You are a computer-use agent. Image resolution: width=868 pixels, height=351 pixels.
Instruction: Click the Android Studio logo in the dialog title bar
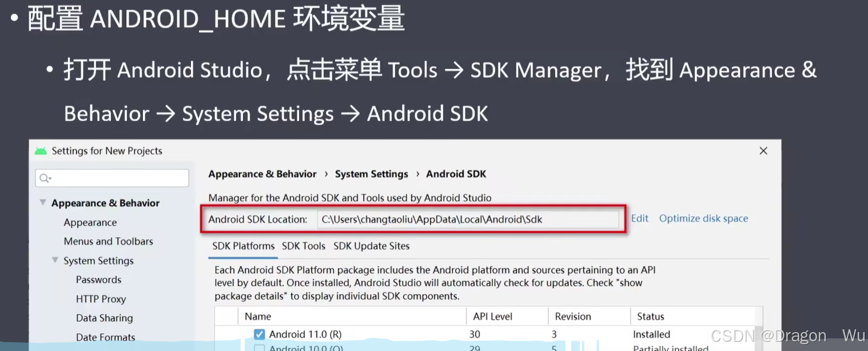pyautogui.click(x=40, y=150)
